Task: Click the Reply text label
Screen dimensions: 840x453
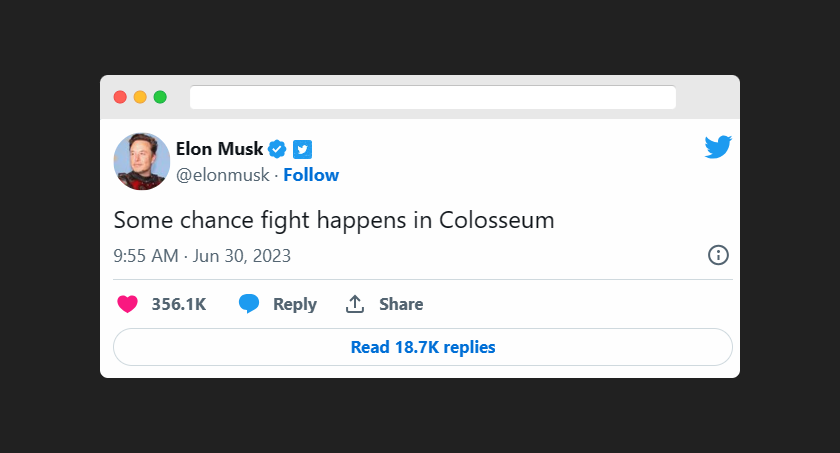Action: tap(295, 304)
